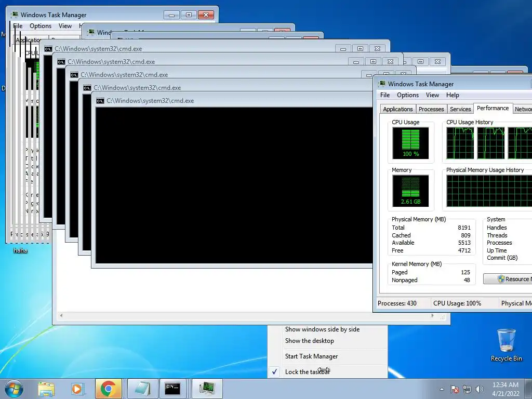Click the front Task Manager title icon
The height and width of the screenshot is (399, 532).
[x=382, y=84]
